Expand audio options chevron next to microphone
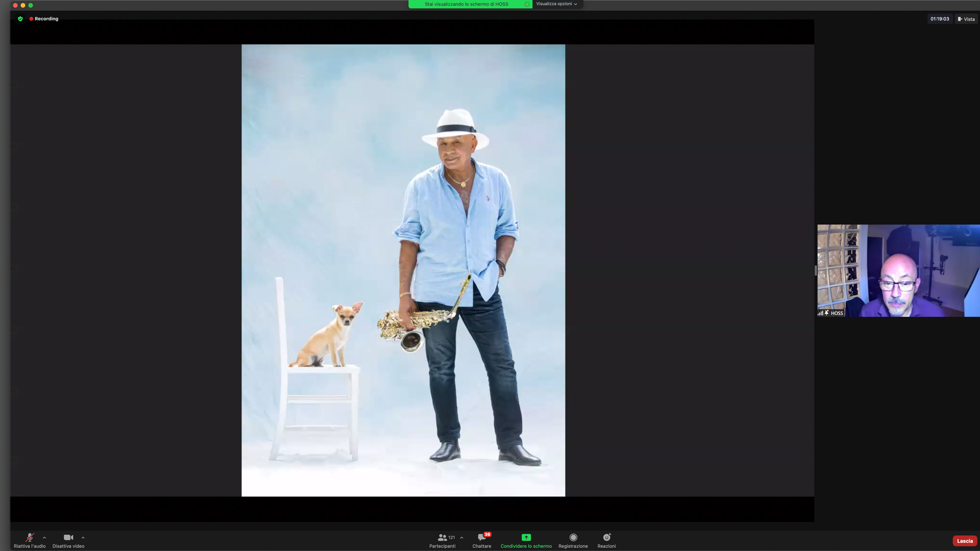The width and height of the screenshot is (980, 551). tap(45, 537)
